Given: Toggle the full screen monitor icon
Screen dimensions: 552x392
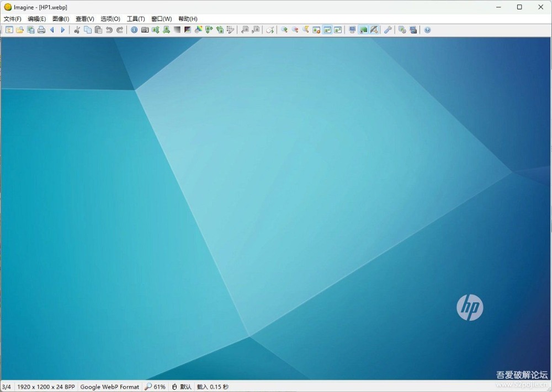Looking at the screenshot, I should click(352, 30).
